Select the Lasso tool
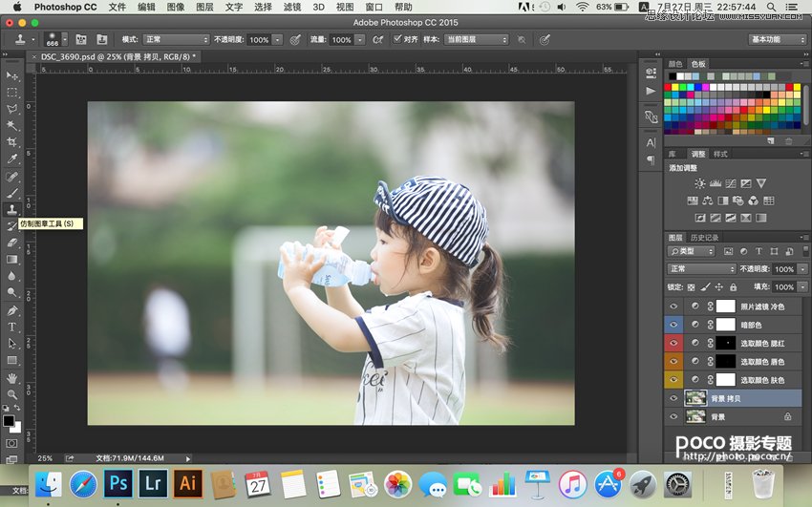The width and height of the screenshot is (812, 507). pyautogui.click(x=11, y=109)
